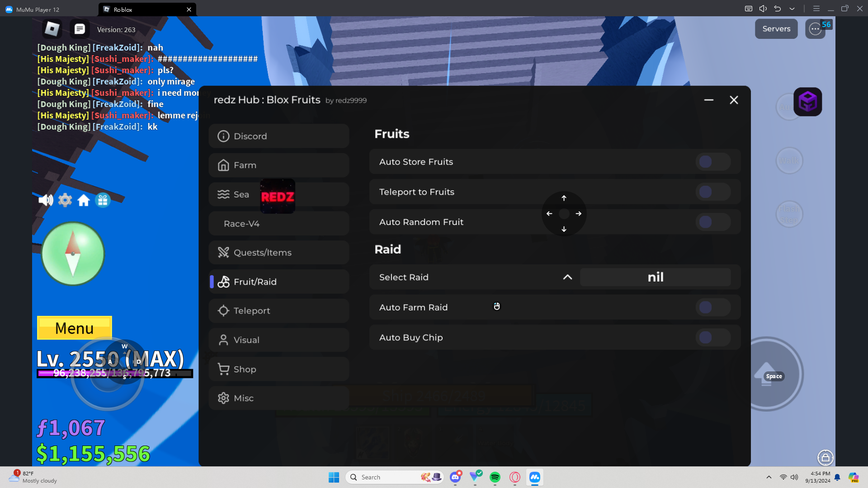Open the yellow Menu button

coord(75,328)
